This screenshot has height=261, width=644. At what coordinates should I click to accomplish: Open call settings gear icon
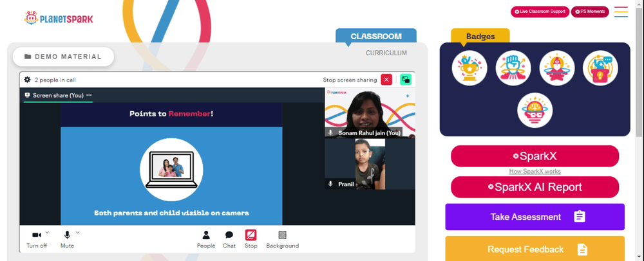[x=27, y=80]
